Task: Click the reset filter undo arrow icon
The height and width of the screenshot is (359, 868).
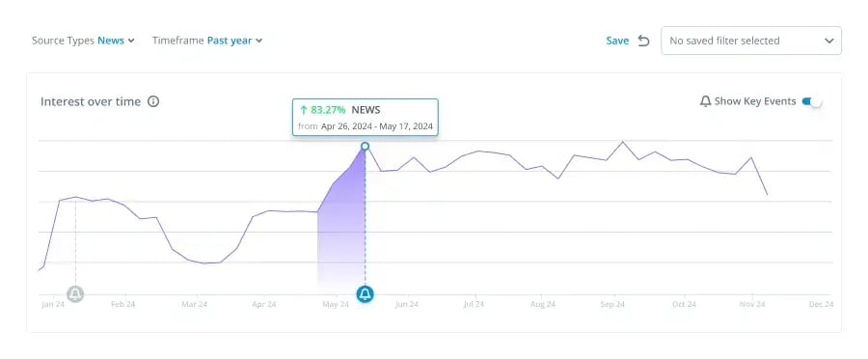Action: [x=643, y=41]
